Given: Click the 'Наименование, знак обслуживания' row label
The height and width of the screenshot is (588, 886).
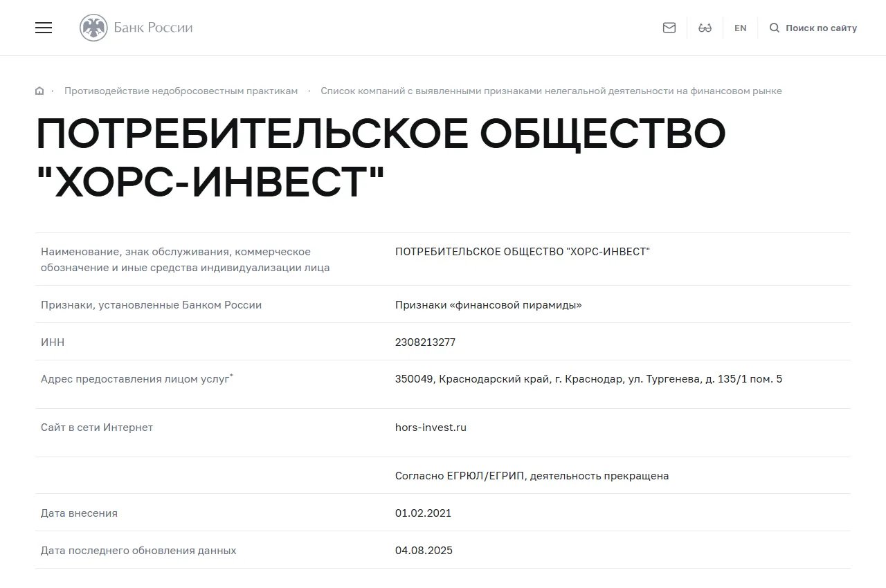Looking at the screenshot, I should click(185, 259).
